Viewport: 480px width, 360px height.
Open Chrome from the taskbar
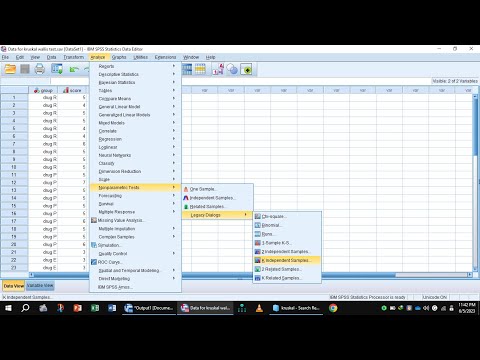[x=333, y=308]
